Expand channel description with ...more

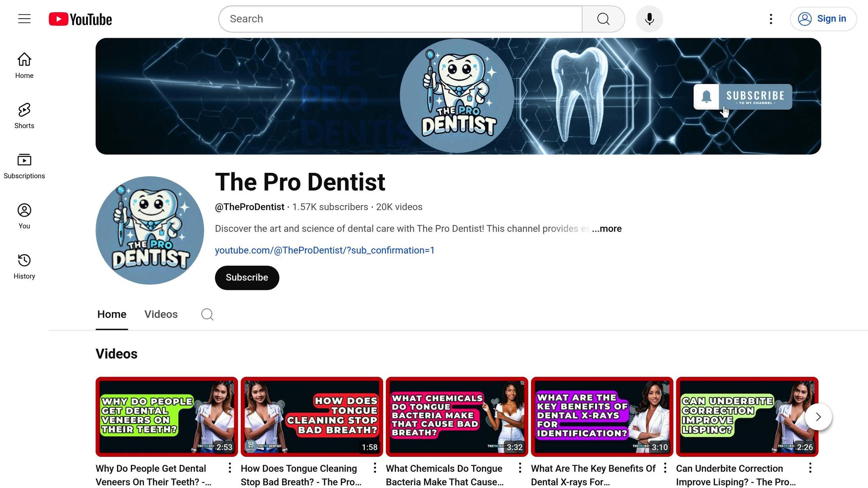point(606,229)
